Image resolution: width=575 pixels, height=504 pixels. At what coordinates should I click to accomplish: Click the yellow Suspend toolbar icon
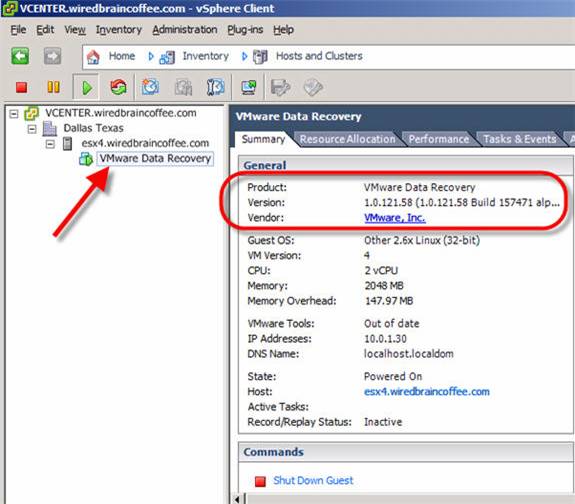point(54,87)
